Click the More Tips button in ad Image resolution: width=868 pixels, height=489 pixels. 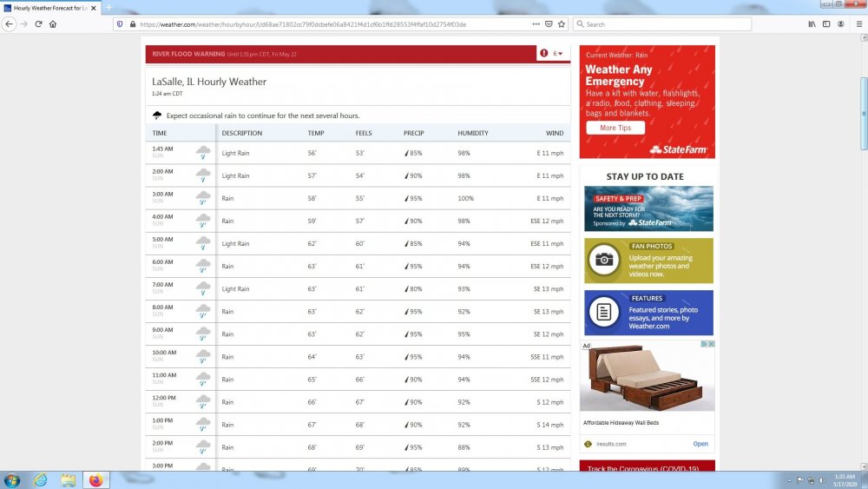tap(615, 128)
